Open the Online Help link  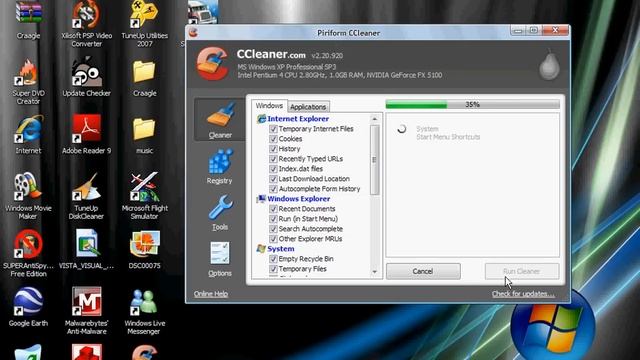pos(211,294)
